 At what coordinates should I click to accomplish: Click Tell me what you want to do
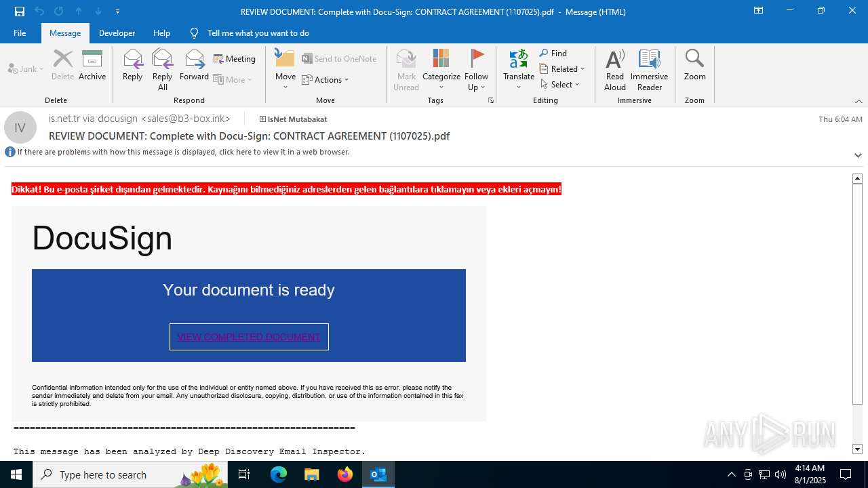click(258, 33)
